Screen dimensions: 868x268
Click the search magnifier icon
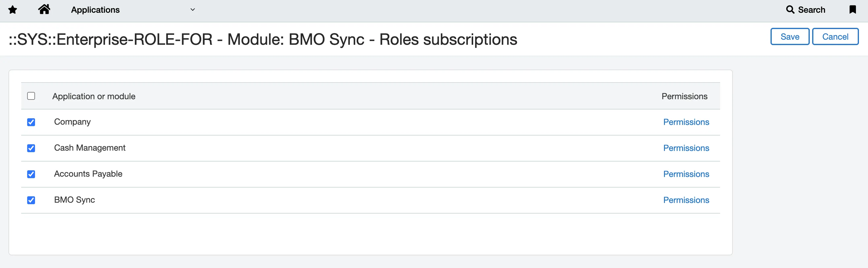[x=790, y=9]
